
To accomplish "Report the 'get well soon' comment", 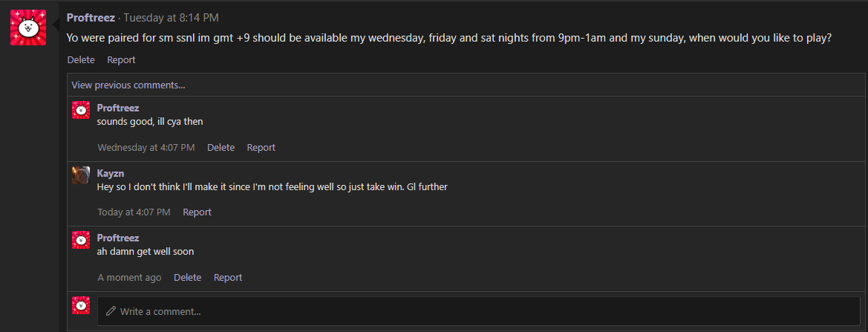I will coord(228,278).
